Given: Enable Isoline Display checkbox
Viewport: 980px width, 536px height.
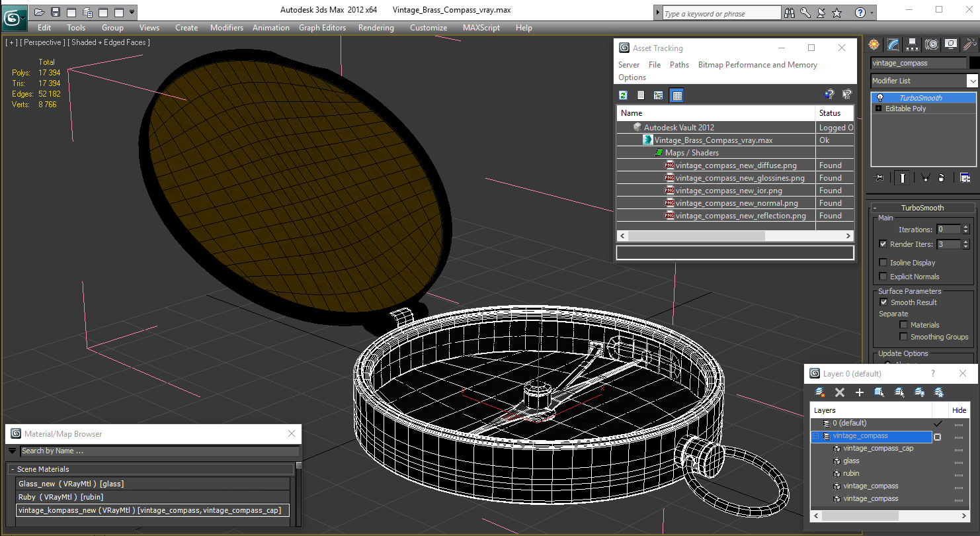Looking at the screenshot, I should [x=883, y=263].
